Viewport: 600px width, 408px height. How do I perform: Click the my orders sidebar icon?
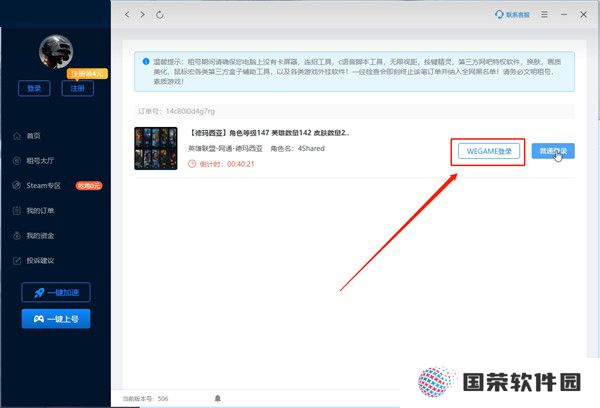point(16,211)
